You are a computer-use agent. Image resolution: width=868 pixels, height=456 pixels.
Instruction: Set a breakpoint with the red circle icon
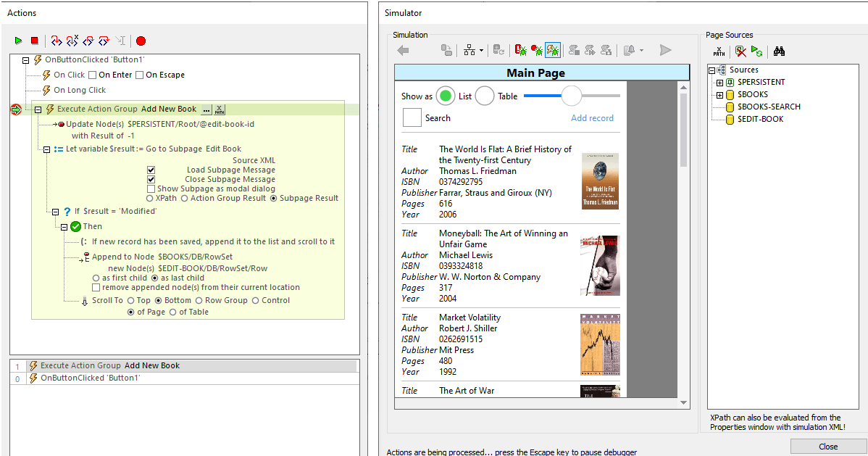140,41
